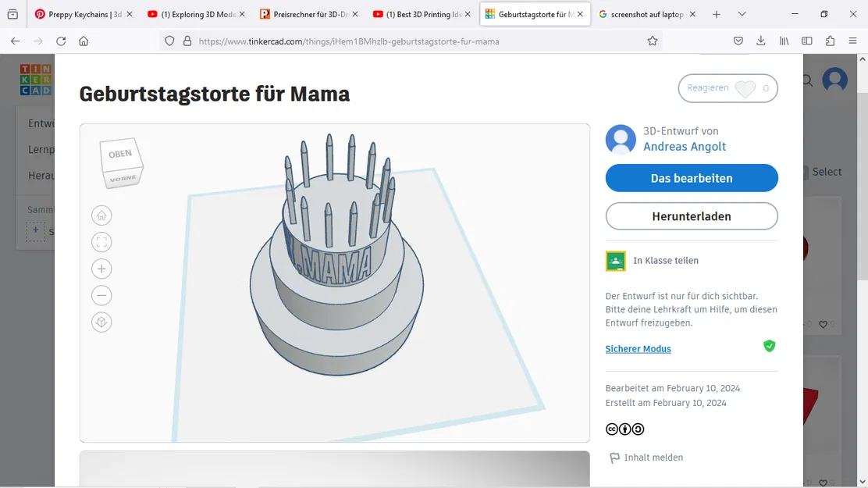Click the OBEN/VORNE view cube
The height and width of the screenshot is (488, 868).
(x=121, y=163)
